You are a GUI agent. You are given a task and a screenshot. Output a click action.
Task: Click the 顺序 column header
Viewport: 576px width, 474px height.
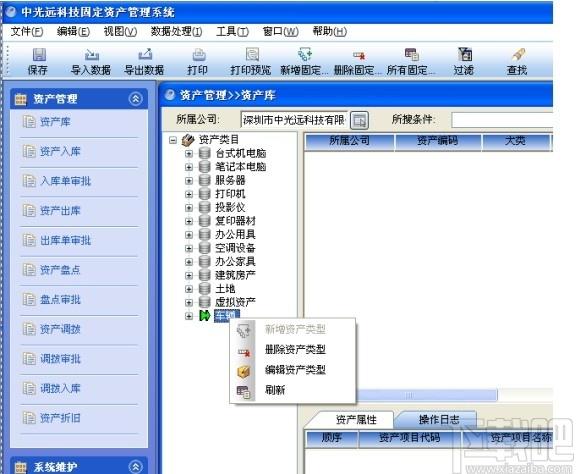coord(332,438)
